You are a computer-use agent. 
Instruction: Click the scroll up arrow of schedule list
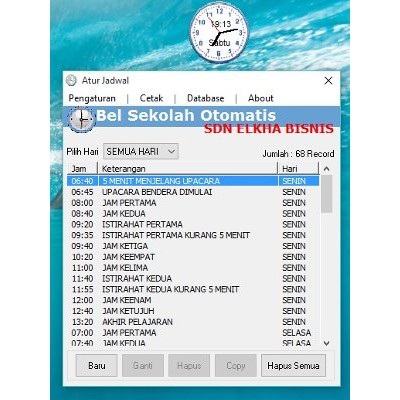pos(327,169)
